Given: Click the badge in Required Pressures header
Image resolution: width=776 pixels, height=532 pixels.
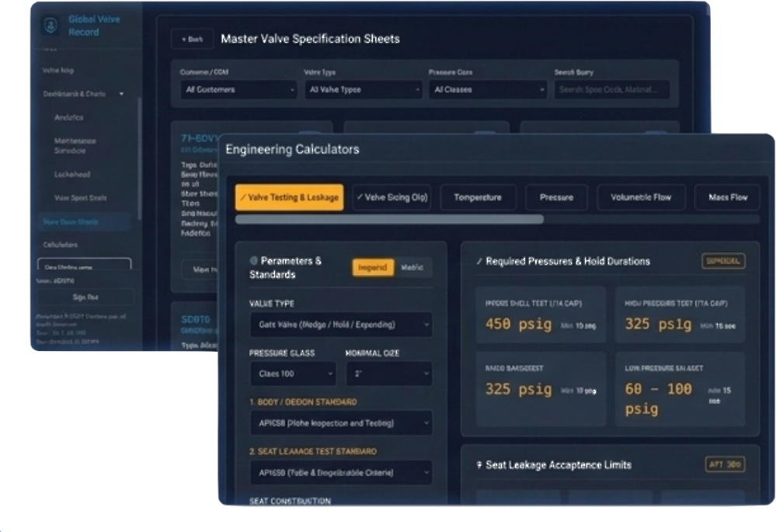Looking at the screenshot, I should point(723,261).
